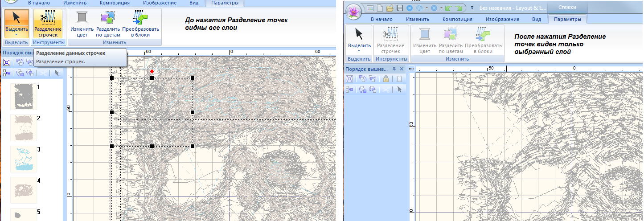The height and width of the screenshot is (221, 644).
Task: Select the light blue layer 3 thumbnail
Action: [x=24, y=159]
